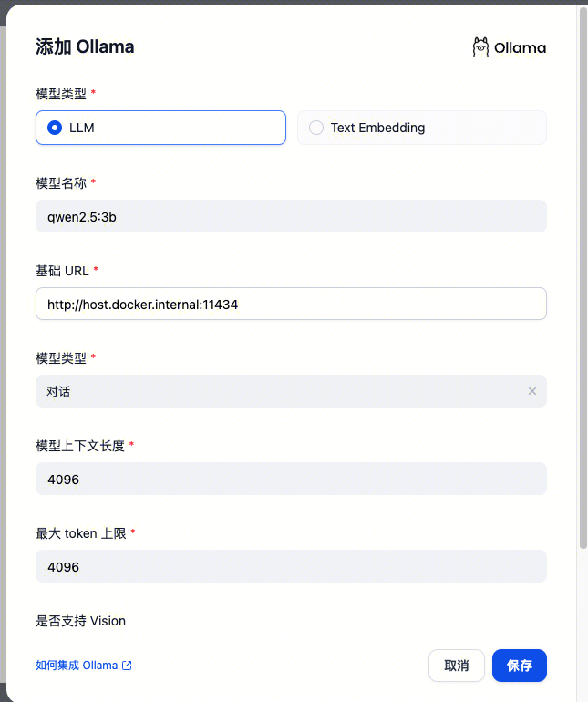The width and height of the screenshot is (588, 702).
Task: Click the 是否支持 Vision label
Action: [80, 621]
